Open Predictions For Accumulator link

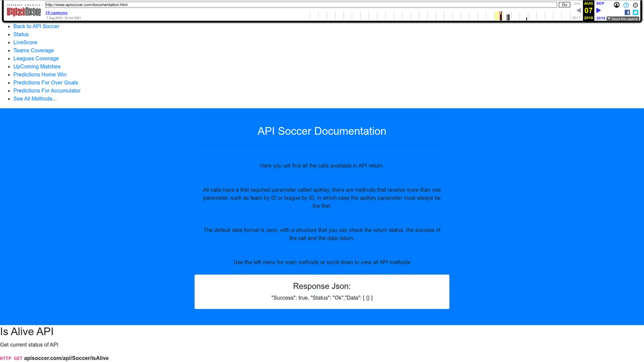(47, 91)
